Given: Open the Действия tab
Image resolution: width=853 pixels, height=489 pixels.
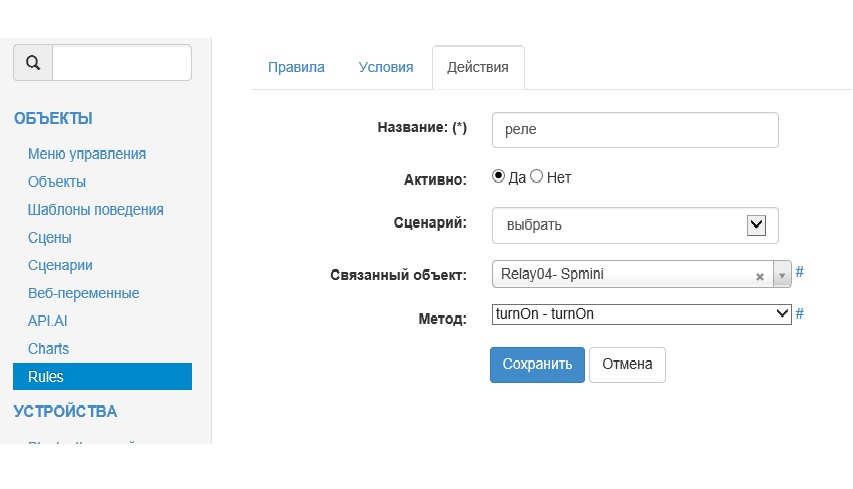Looking at the screenshot, I should [477, 67].
